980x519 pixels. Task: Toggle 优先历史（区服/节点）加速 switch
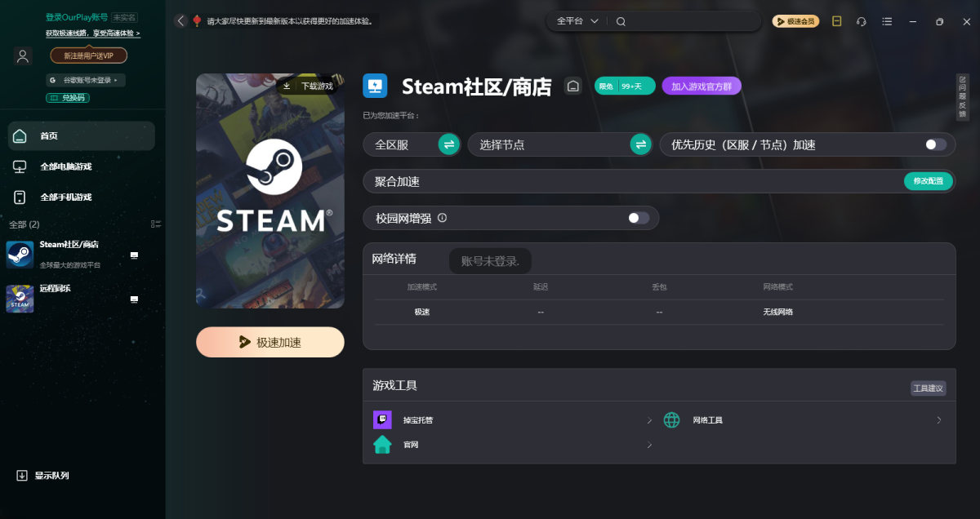coord(936,144)
